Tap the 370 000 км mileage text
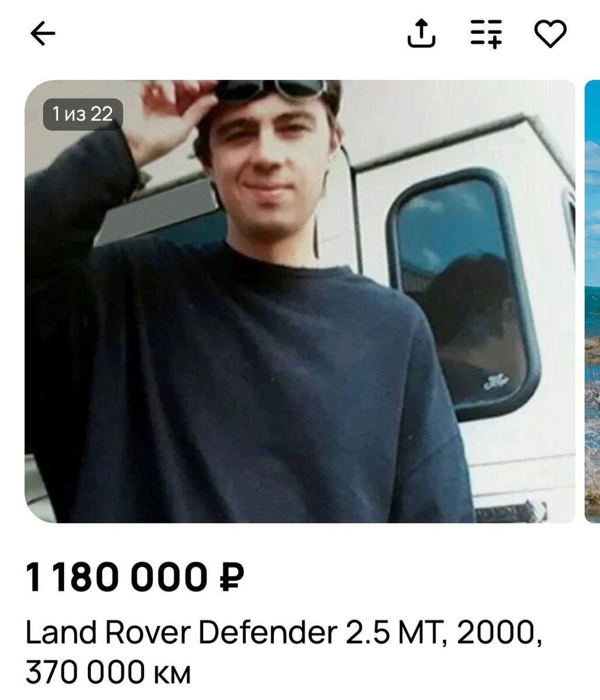This screenshot has width=600, height=700. click(x=108, y=673)
